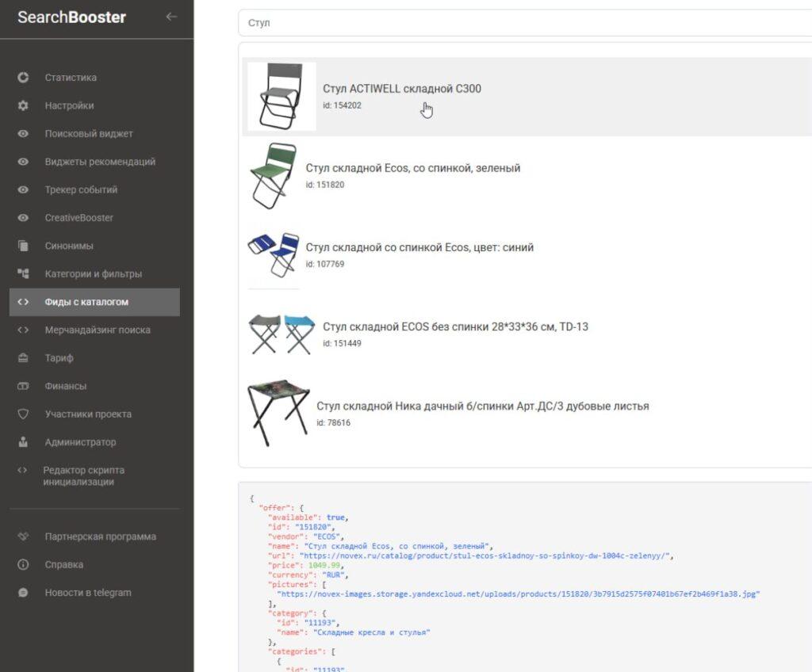Click the Администратор person icon

pyautogui.click(x=23, y=442)
